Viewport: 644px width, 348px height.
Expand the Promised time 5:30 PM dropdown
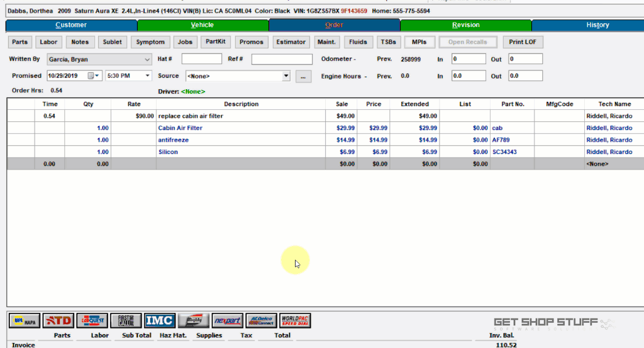click(x=148, y=76)
